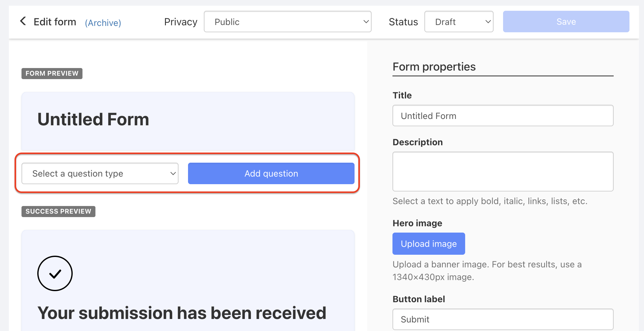Screen dimensions: 644x331
Task: Click the Save button
Action: pos(566,22)
